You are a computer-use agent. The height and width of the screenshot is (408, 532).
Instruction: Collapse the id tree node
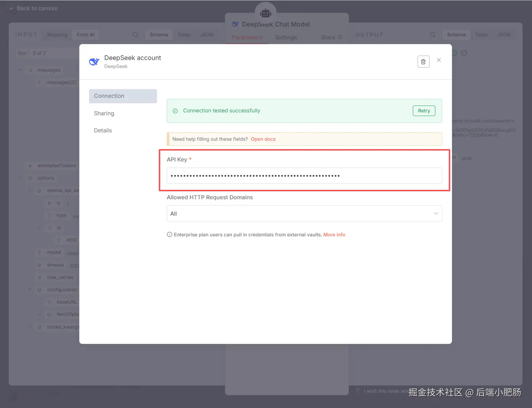[x=39, y=228]
